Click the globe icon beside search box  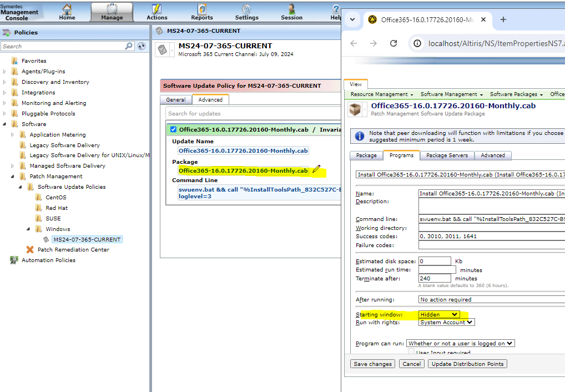[x=142, y=46]
